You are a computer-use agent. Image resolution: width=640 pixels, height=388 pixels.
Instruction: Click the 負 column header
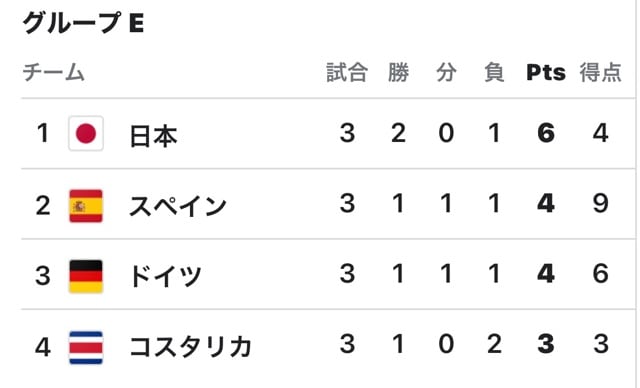[x=494, y=73]
